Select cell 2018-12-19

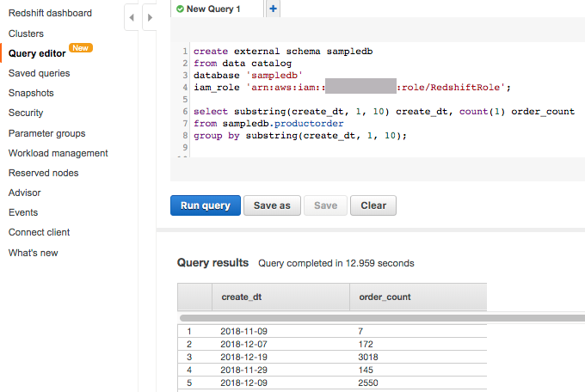pyautogui.click(x=244, y=357)
